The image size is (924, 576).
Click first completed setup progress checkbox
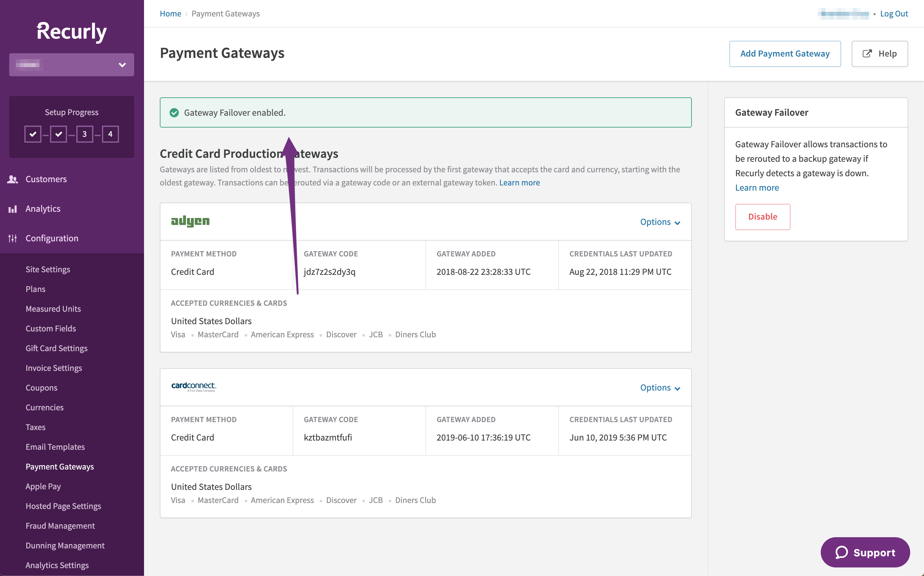(33, 134)
